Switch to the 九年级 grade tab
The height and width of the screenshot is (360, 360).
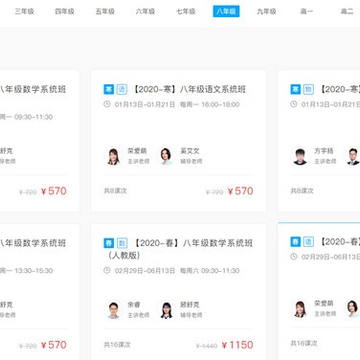266,11
